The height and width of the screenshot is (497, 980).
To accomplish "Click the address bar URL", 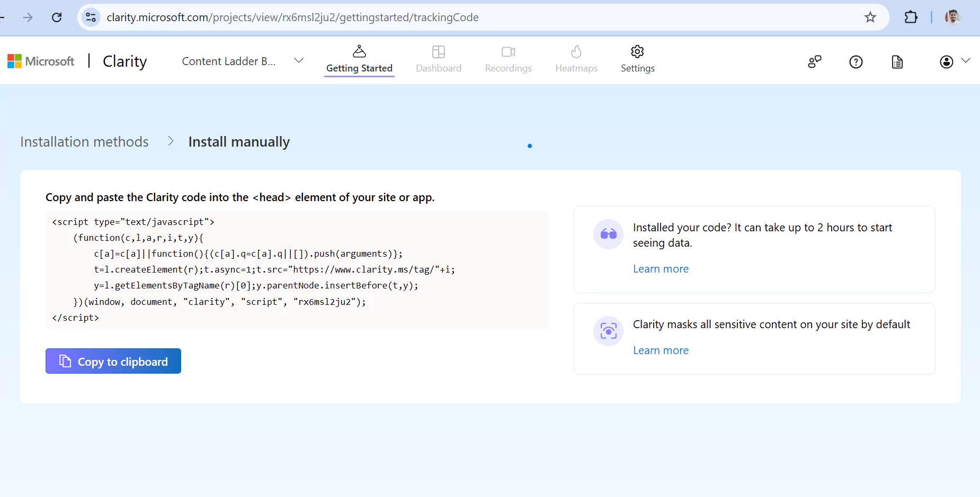I will (292, 17).
